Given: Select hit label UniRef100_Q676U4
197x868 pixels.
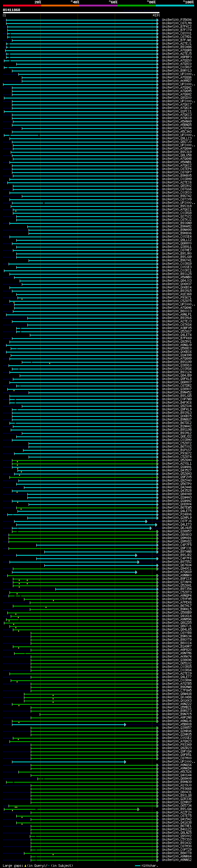Looking at the screenshot, I should pyautogui.click(x=176, y=565).
